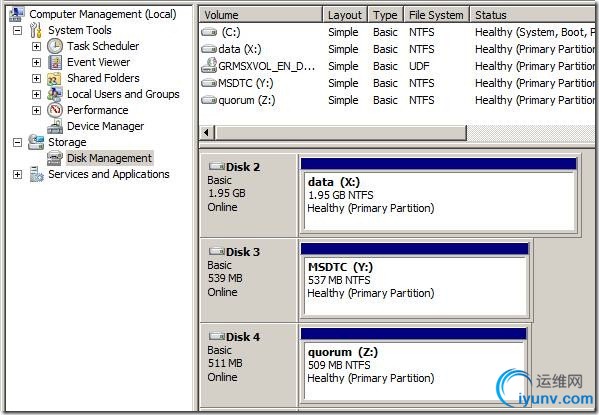Click the Computer Management (Local) root icon
The height and width of the screenshot is (415, 599).
click(17, 14)
